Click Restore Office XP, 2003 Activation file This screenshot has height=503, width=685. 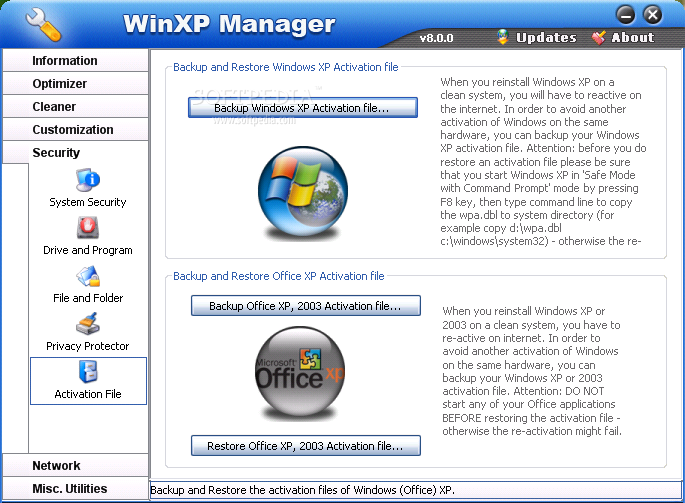coord(306,446)
